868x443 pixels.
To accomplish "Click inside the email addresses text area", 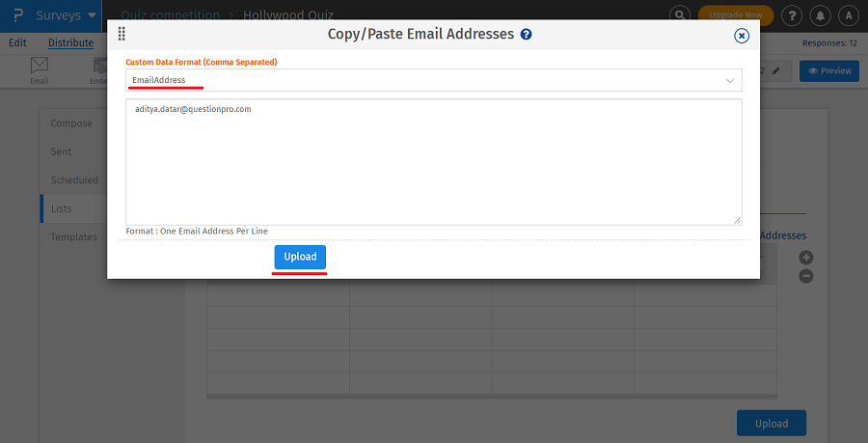I will [433, 164].
